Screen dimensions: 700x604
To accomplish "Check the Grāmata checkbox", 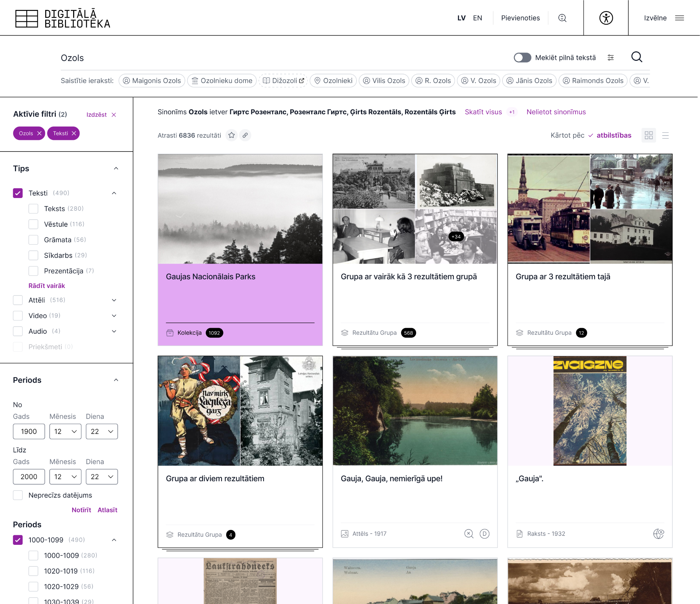I will pos(33,240).
